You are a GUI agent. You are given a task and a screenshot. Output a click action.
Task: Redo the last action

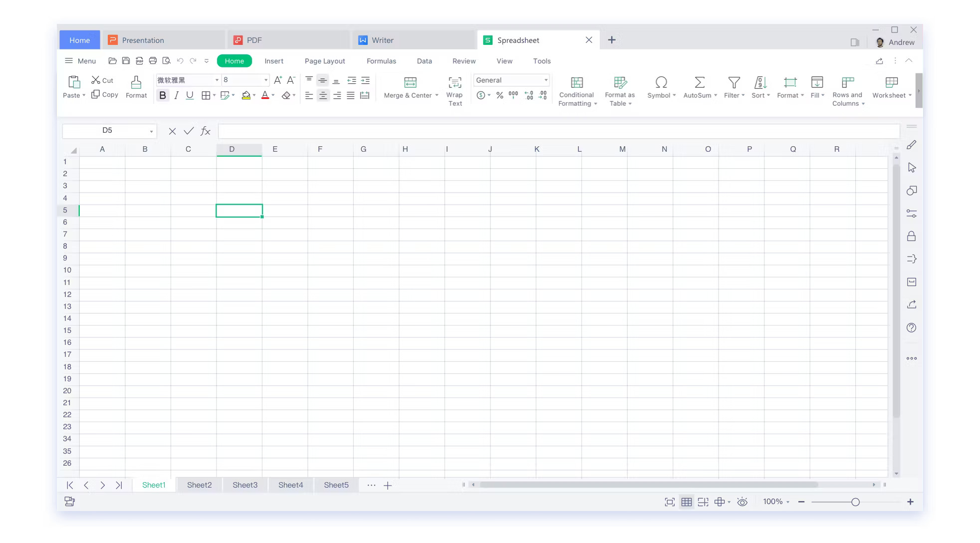coord(193,61)
